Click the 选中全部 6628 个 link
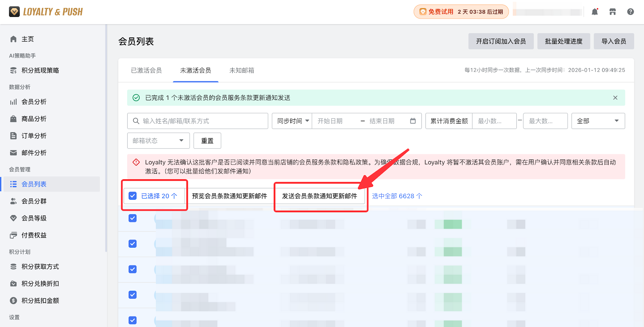Viewport: 644px width, 327px height. tap(397, 196)
